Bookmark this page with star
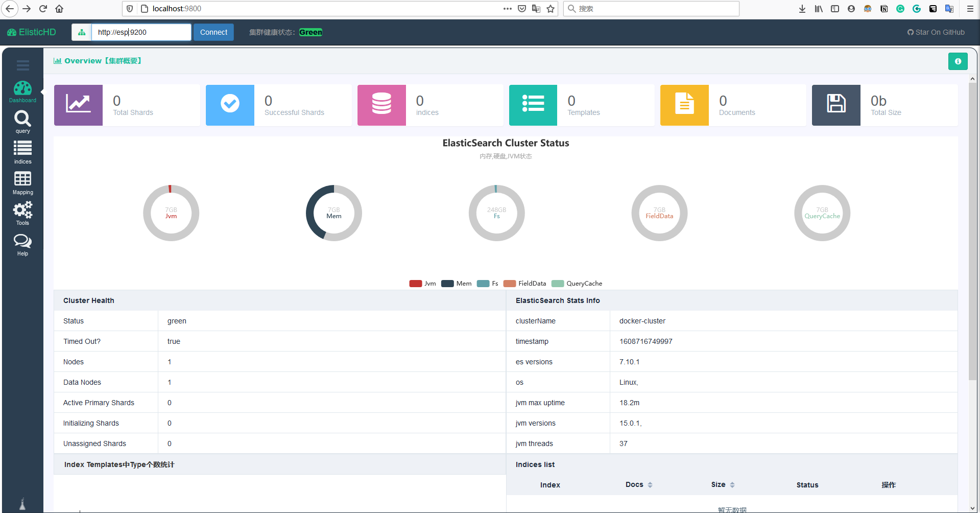980x513 pixels. click(551, 9)
